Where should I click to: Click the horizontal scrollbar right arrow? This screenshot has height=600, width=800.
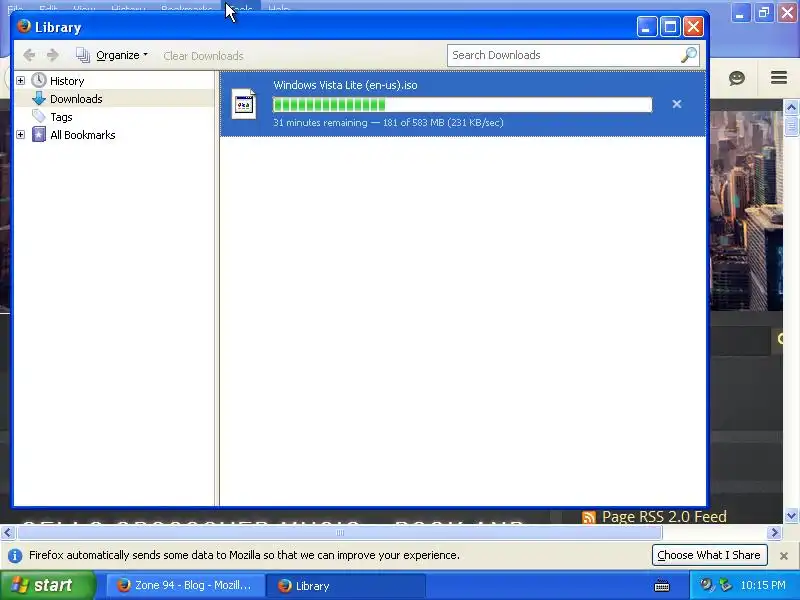pyautogui.click(x=774, y=533)
